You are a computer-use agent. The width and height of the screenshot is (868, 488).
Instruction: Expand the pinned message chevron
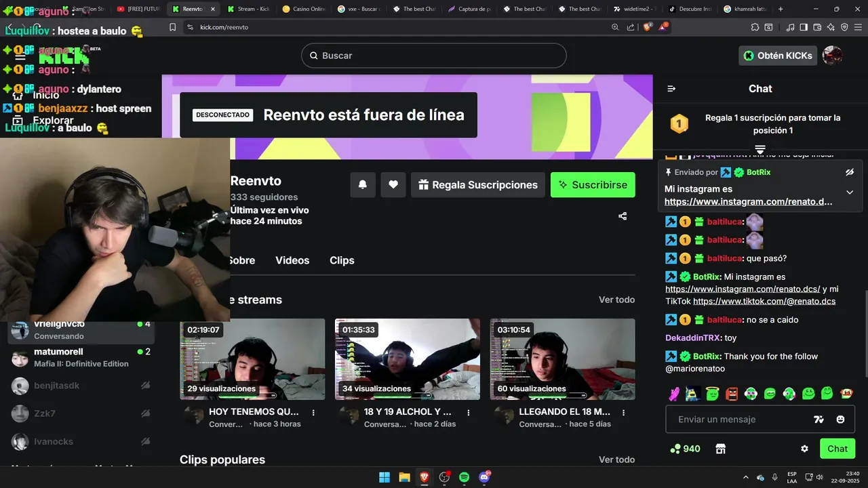850,192
